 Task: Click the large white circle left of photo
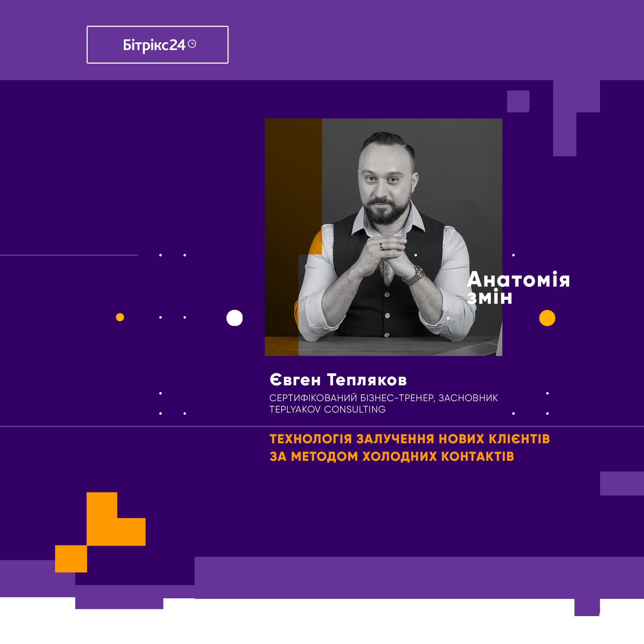(x=235, y=318)
